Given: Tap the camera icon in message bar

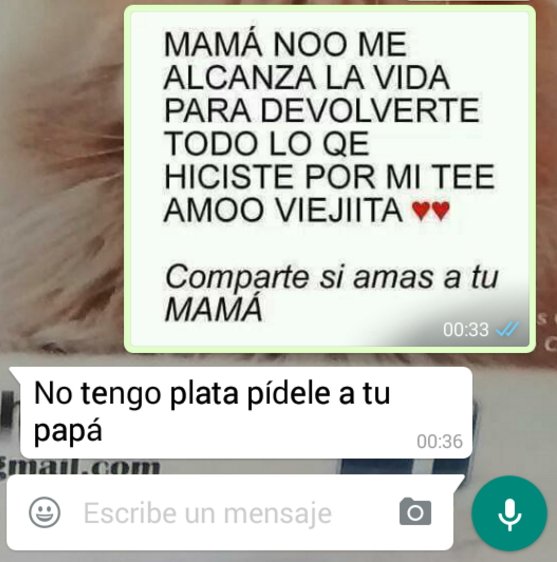Looking at the screenshot, I should pos(415,511).
